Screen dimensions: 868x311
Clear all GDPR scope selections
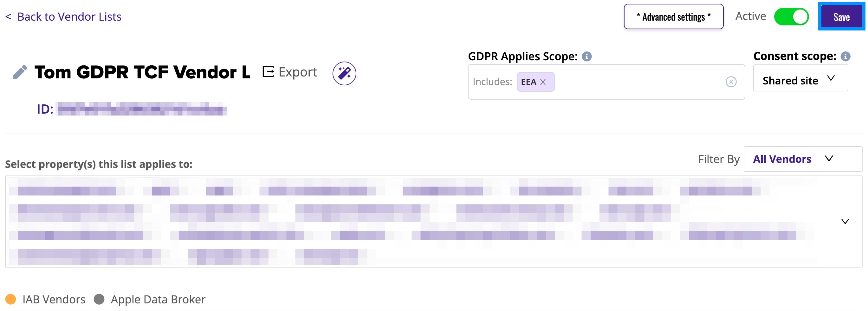pyautogui.click(x=731, y=82)
